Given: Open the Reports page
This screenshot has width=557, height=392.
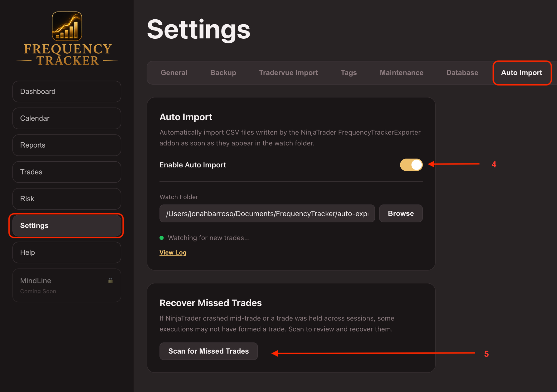Looking at the screenshot, I should click(x=67, y=145).
